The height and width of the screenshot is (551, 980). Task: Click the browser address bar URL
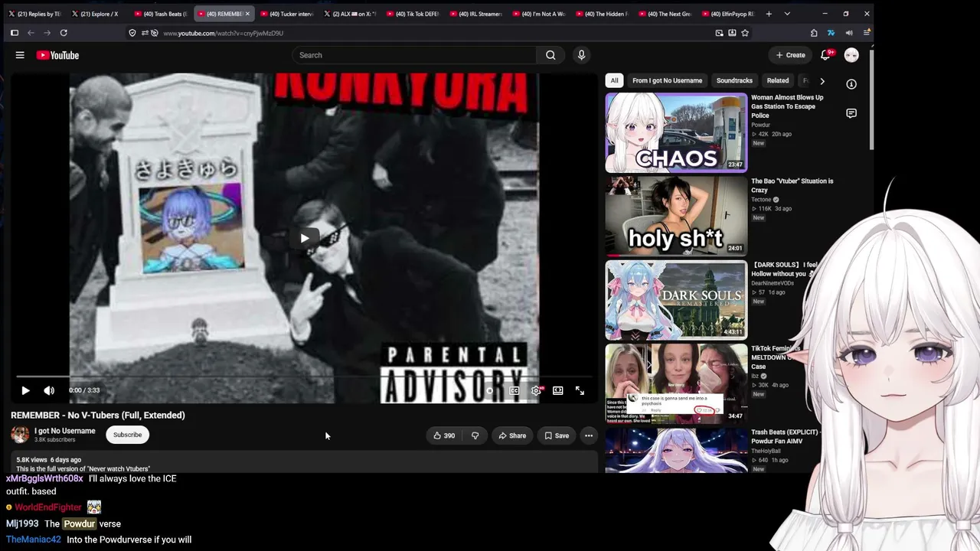click(223, 33)
